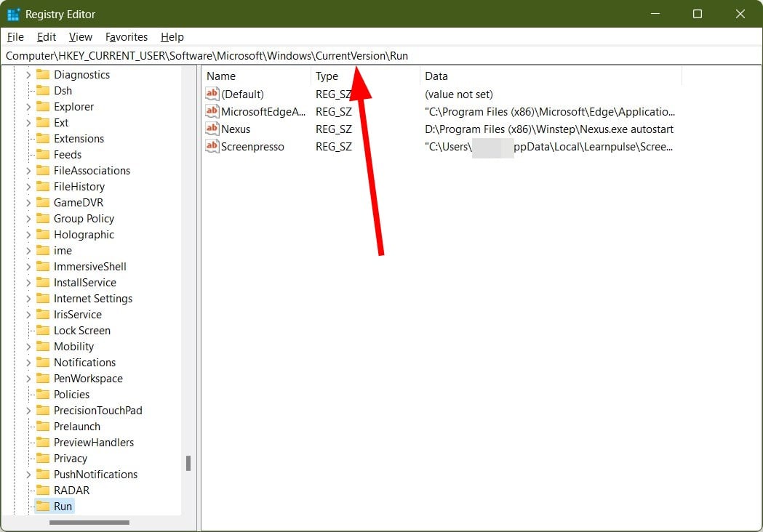Screen dimensions: 763x532
Task: Open the File menu
Action: (15, 37)
